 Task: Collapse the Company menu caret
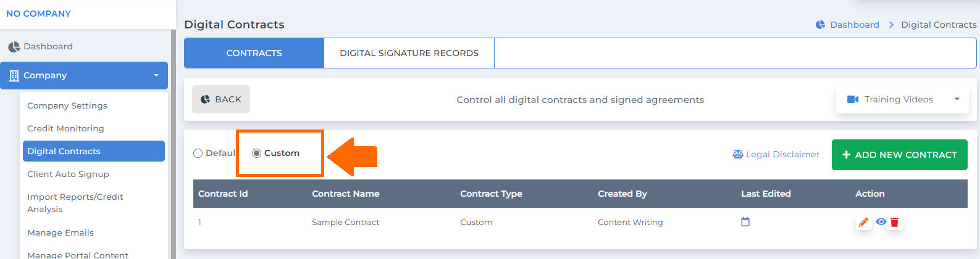pos(156,76)
